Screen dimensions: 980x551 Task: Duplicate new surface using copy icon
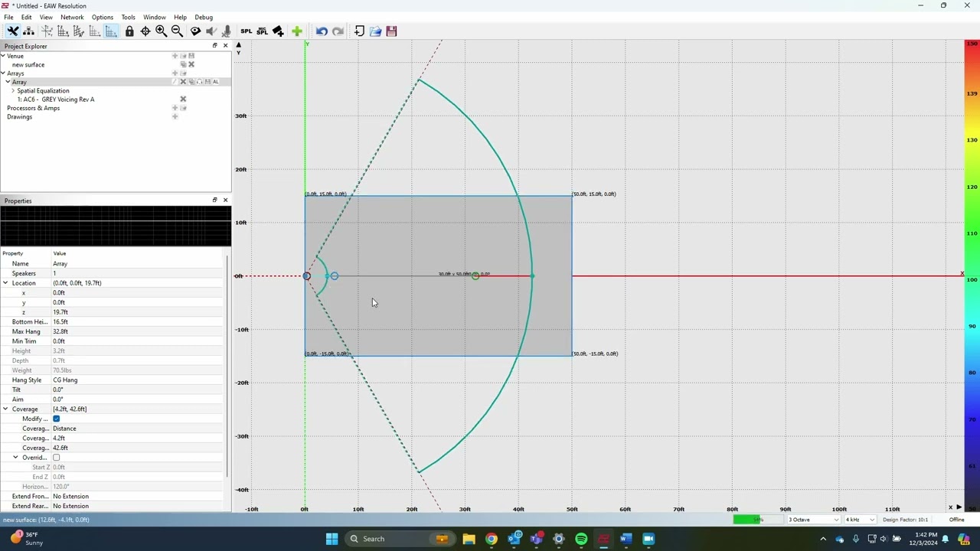pos(183,64)
